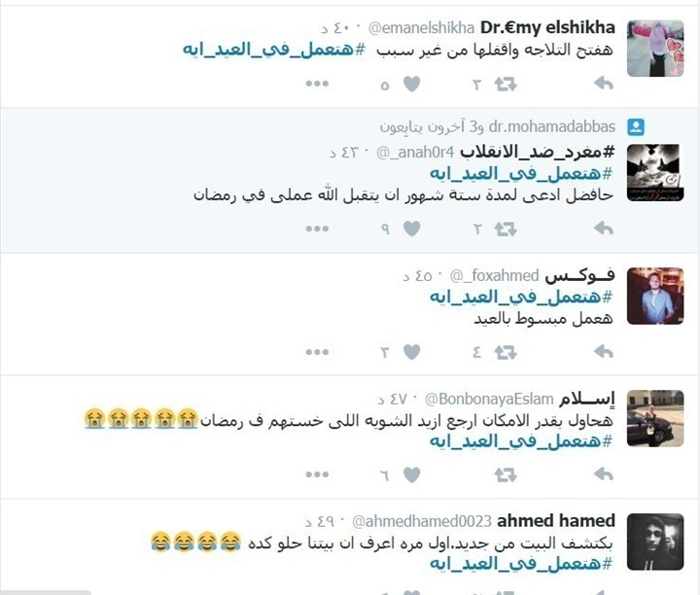Retweet the @BonbonayaEslam tweet
Screen dimensions: 700x595
[506, 474]
